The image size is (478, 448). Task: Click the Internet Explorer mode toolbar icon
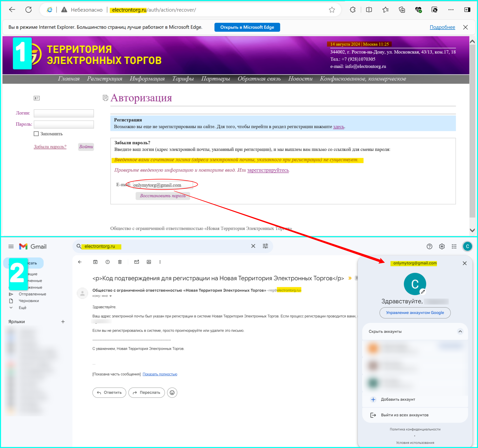(x=435, y=10)
